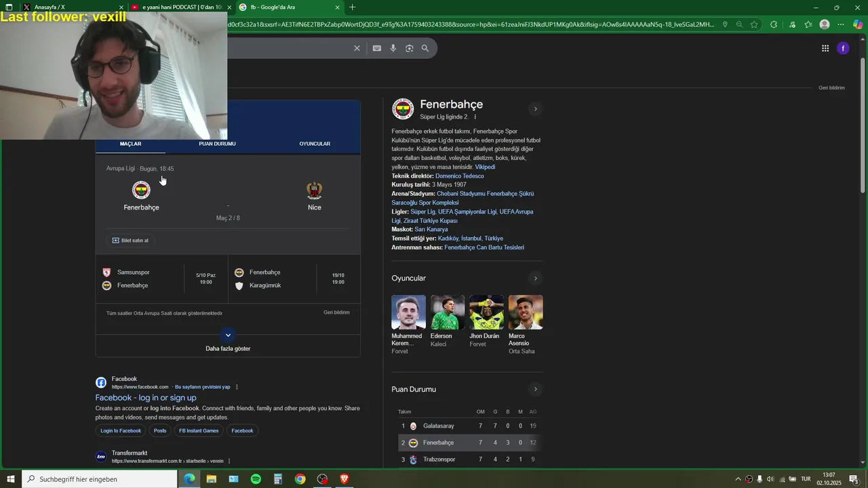The height and width of the screenshot is (488, 868).
Task: Open Brave browser from the taskbar
Action: [x=344, y=479]
